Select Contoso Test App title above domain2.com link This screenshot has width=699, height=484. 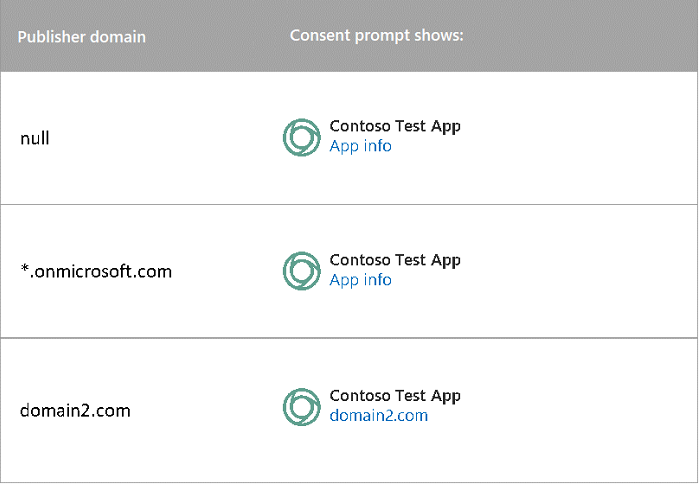tap(395, 395)
